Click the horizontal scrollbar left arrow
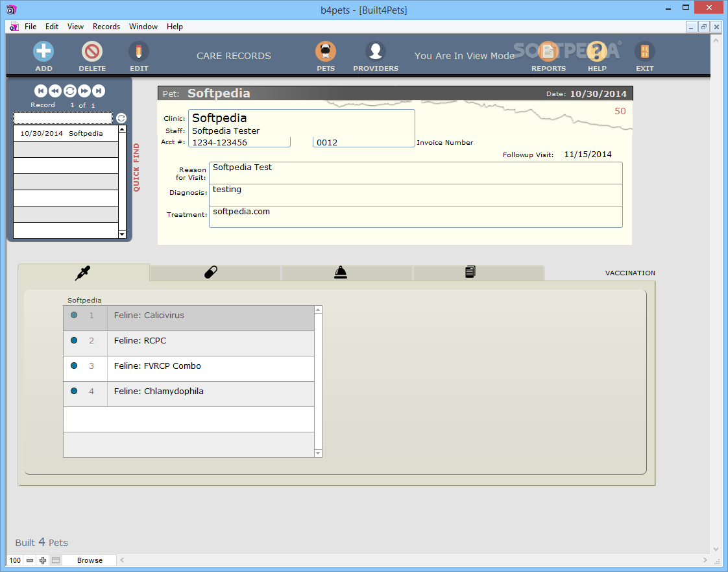Image resolution: width=728 pixels, height=572 pixels. click(x=122, y=560)
